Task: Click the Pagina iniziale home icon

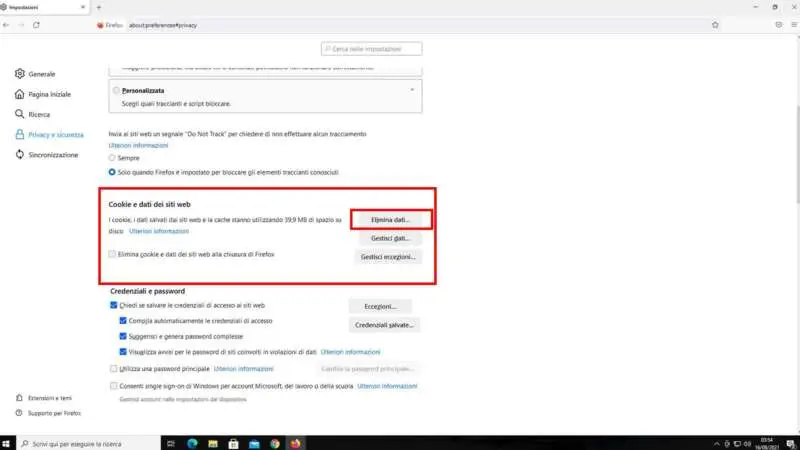Action: coord(19,94)
